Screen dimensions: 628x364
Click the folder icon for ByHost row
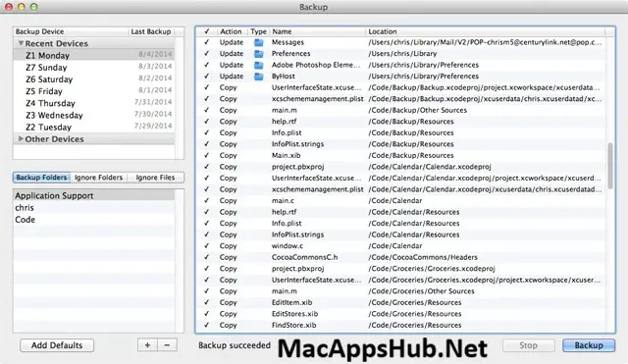(x=259, y=77)
